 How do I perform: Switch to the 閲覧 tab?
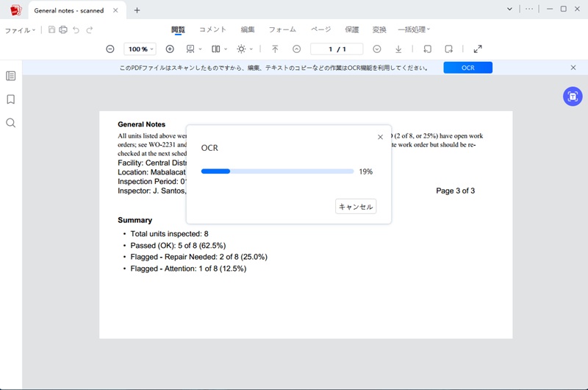[x=178, y=29]
